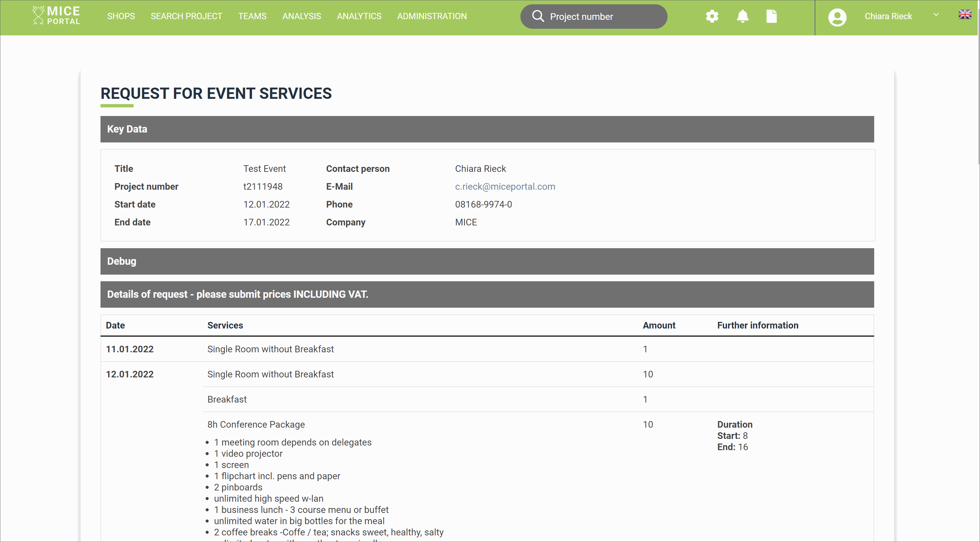Image resolution: width=980 pixels, height=542 pixels.
Task: Click the user avatar icon
Action: tap(837, 17)
